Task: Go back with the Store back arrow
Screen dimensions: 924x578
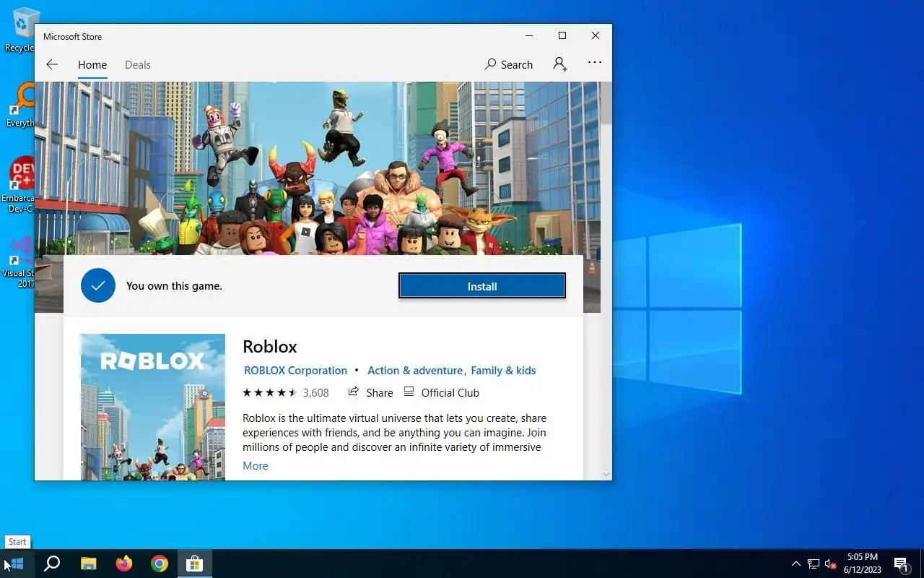Action: [x=52, y=64]
